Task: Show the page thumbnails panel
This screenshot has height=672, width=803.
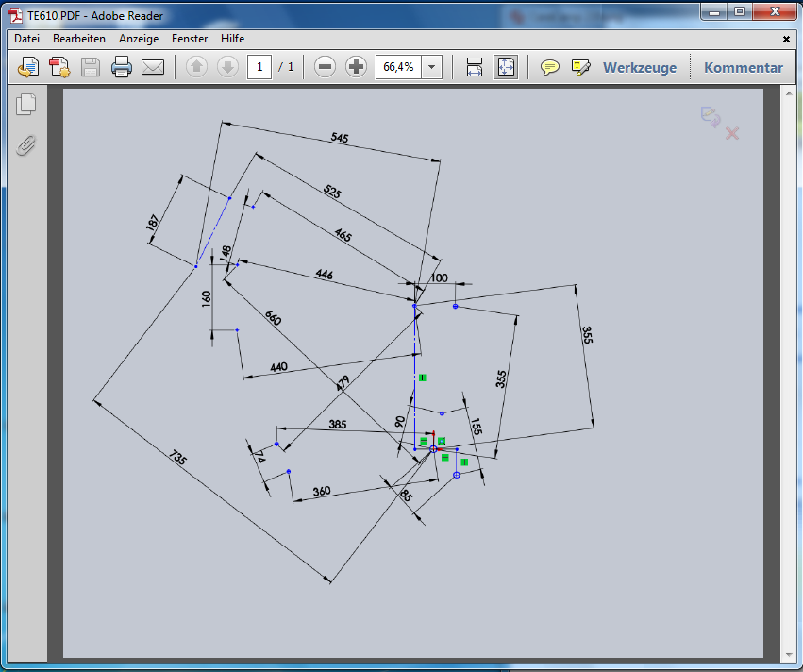Action: 26,105
